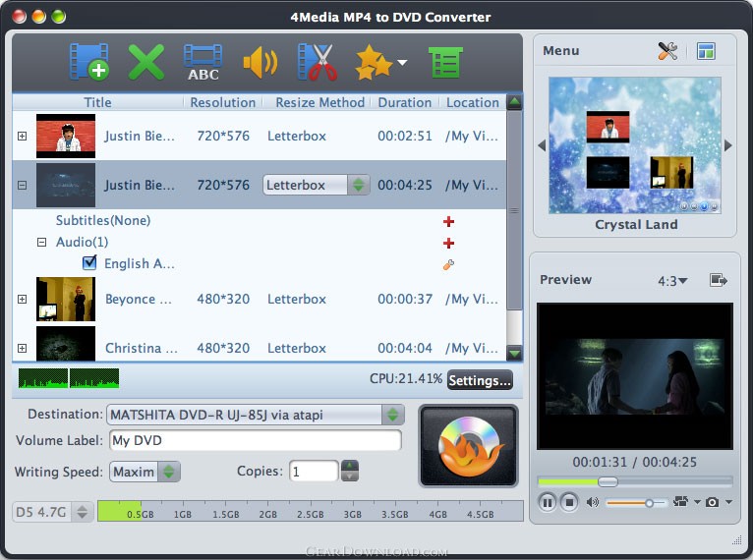
Task: Click the Resolution column header
Action: 222,102
